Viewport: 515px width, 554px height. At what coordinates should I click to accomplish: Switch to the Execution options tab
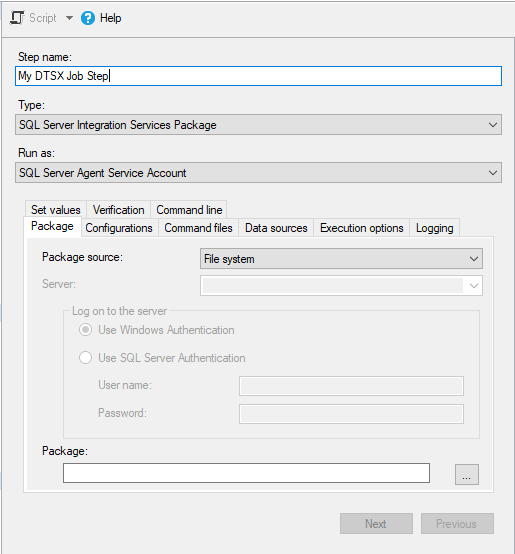click(x=362, y=228)
